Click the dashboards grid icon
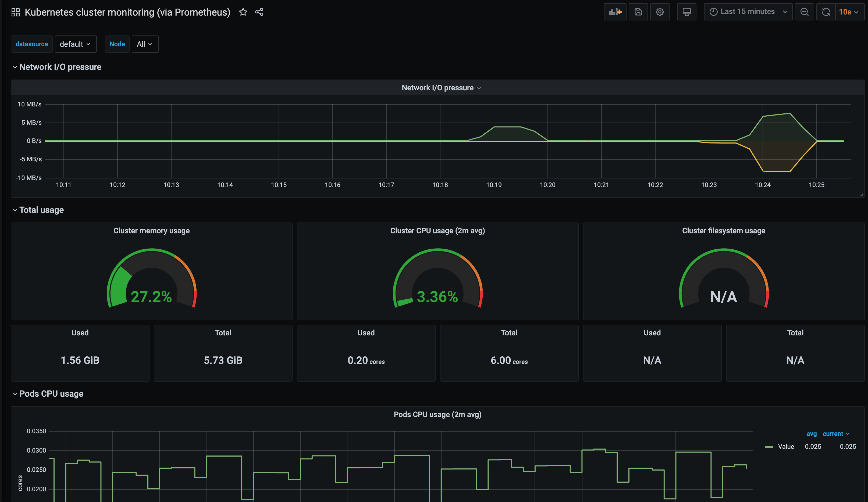Viewport: 868px width, 502px height. point(16,12)
